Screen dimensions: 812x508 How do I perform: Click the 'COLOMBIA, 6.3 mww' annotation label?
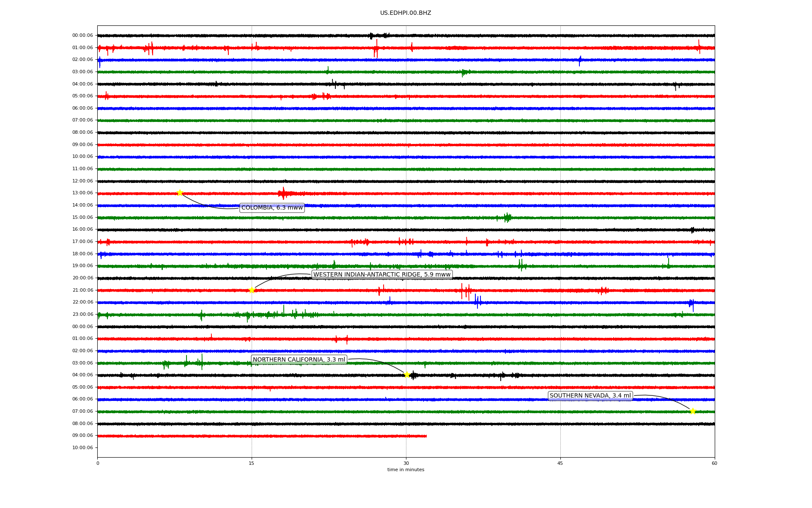pyautogui.click(x=272, y=208)
